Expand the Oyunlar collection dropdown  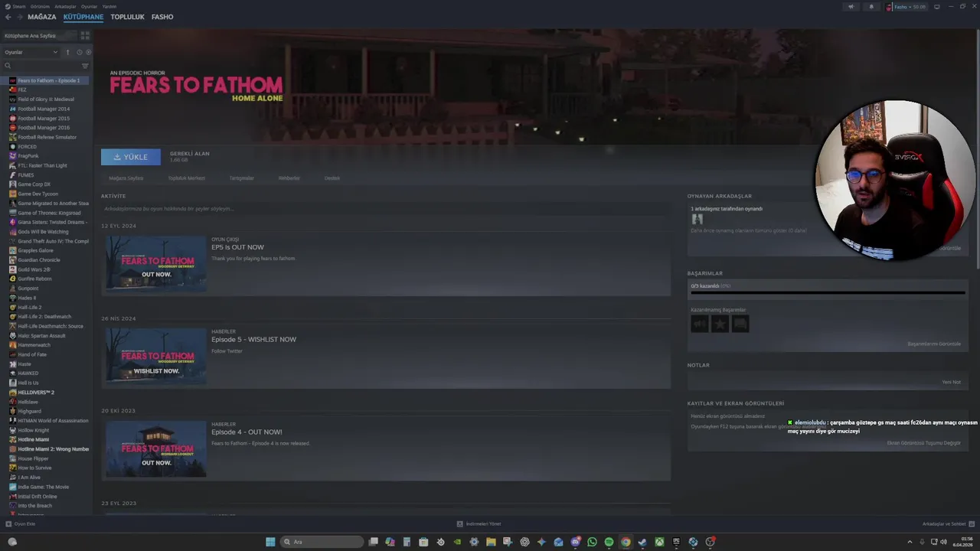click(31, 52)
